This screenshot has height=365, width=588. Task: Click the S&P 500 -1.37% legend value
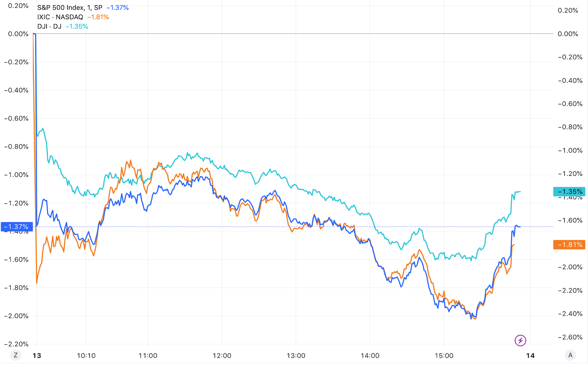pos(118,8)
